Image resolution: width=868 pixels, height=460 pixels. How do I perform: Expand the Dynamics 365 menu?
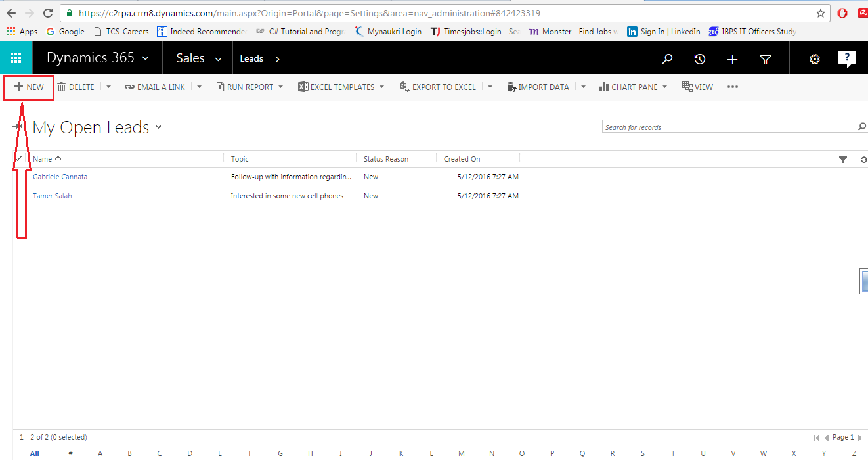click(x=146, y=58)
